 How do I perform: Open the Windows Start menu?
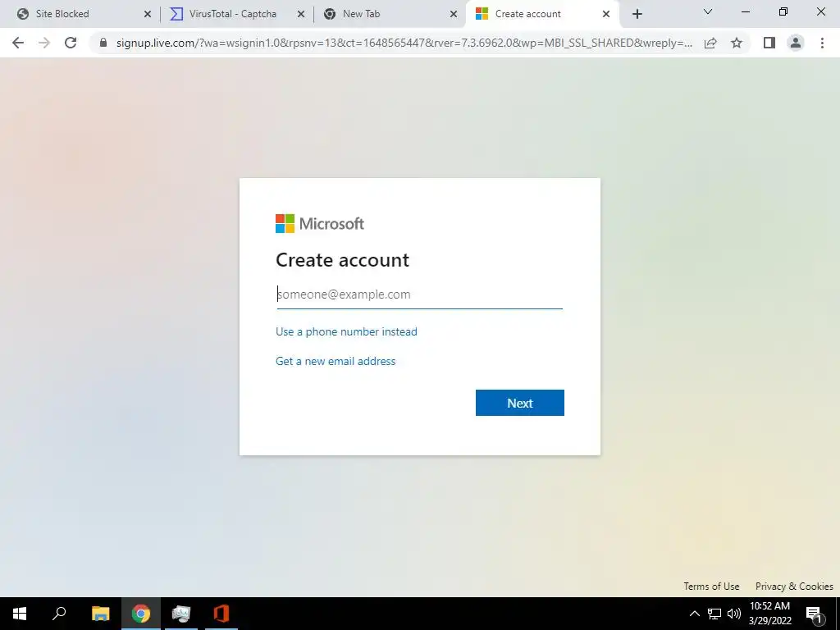[20, 614]
